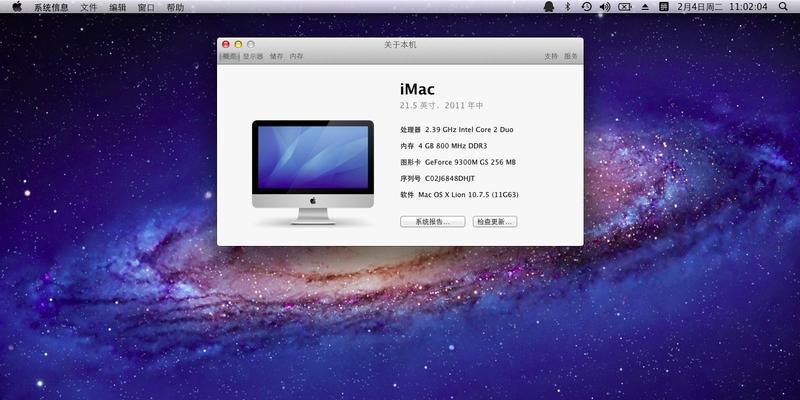Open the Time Machine menu bar icon

click(587, 7)
